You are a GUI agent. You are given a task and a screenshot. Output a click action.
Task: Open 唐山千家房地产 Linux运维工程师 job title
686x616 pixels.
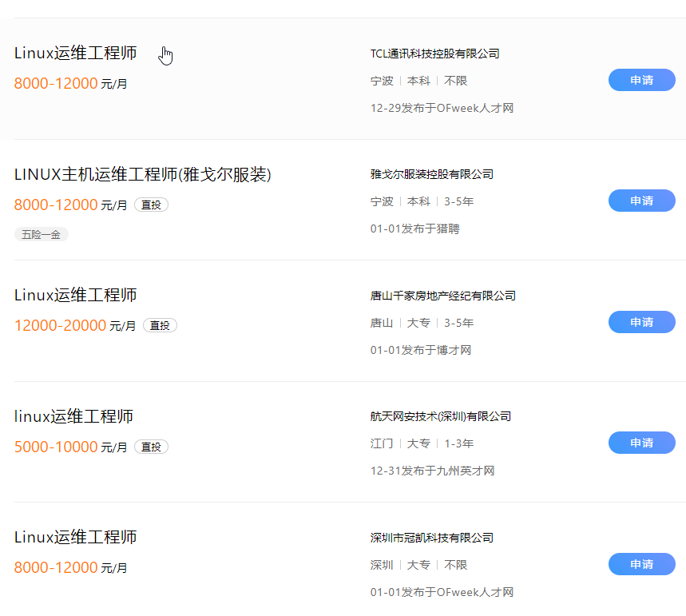[75, 295]
